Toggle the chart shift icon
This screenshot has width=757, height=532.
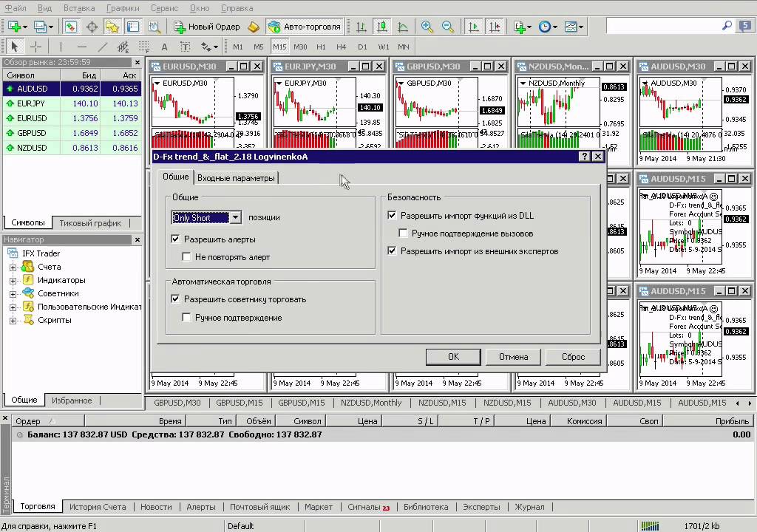point(495,27)
